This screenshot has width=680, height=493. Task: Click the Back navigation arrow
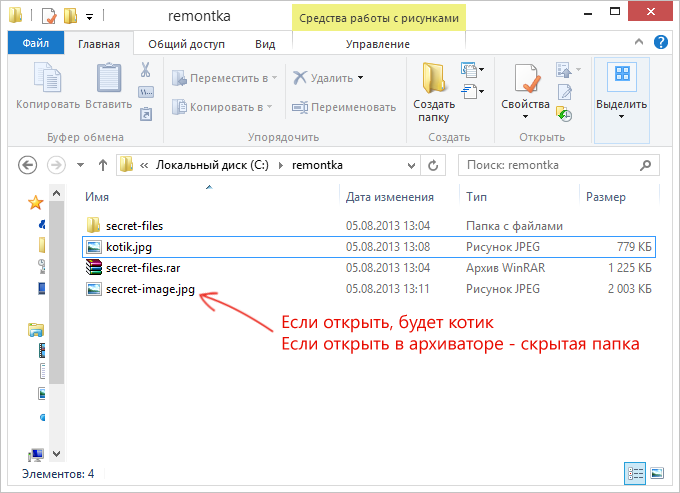(27, 165)
